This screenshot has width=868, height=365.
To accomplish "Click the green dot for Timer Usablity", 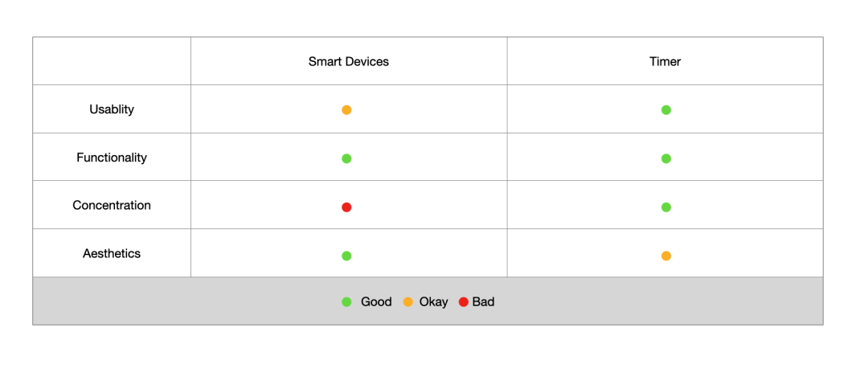I will [x=666, y=110].
